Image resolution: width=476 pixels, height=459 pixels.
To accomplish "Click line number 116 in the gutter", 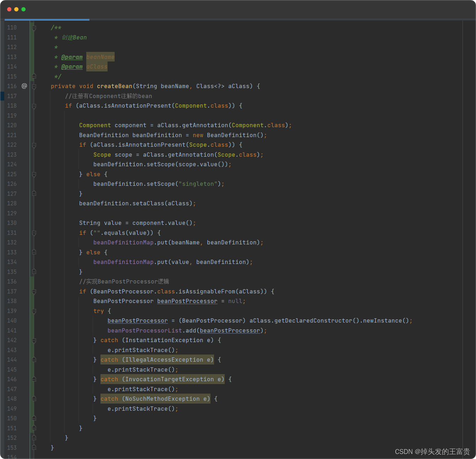I will [12, 86].
